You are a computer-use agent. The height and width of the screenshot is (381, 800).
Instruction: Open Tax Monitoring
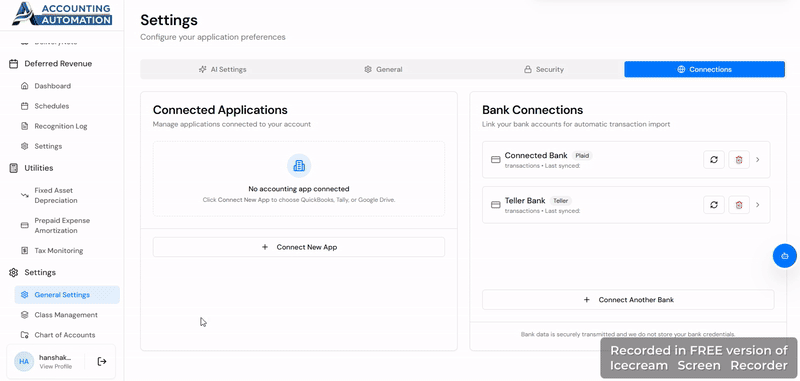tap(59, 250)
